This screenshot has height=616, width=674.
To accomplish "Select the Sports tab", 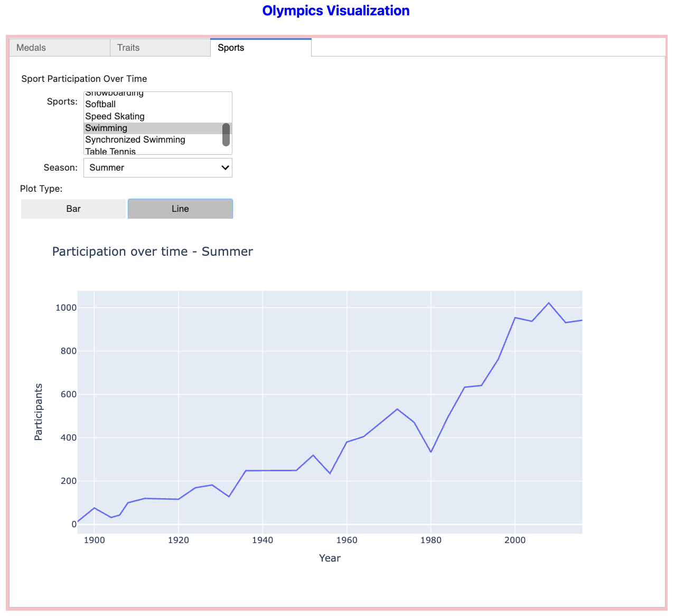I will [260, 48].
